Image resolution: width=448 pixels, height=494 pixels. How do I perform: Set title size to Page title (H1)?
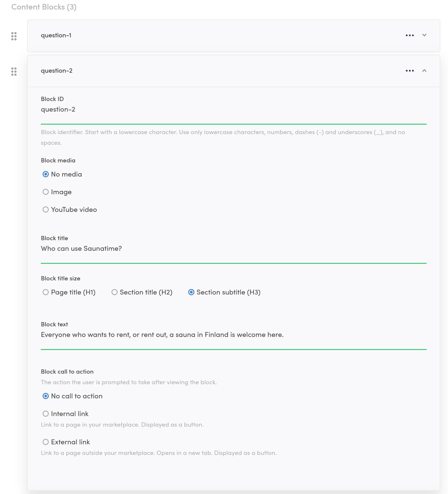(x=45, y=292)
